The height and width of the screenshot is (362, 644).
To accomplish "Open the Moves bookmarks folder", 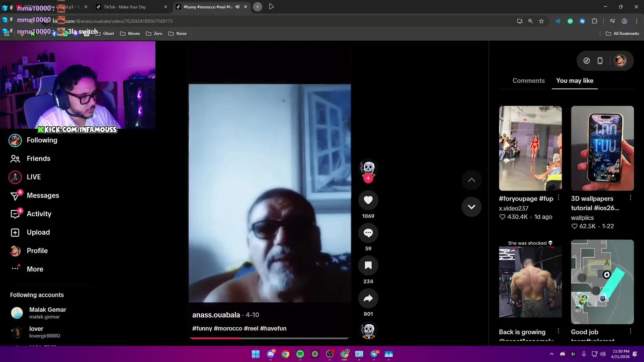I will [130, 34].
